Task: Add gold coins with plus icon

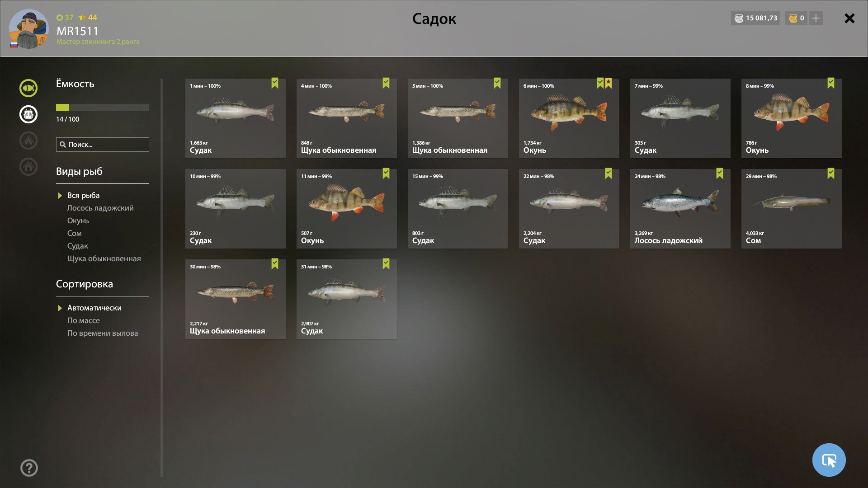Action: 816,18
